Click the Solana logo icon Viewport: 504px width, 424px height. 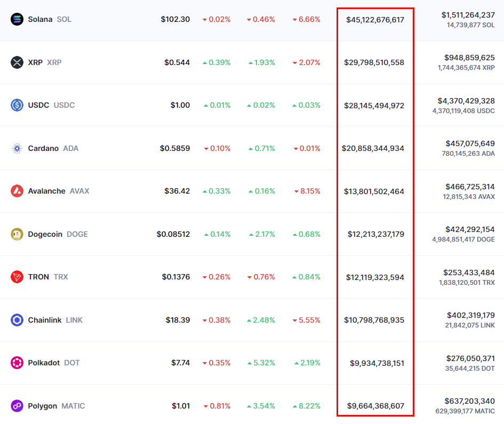coord(18,19)
